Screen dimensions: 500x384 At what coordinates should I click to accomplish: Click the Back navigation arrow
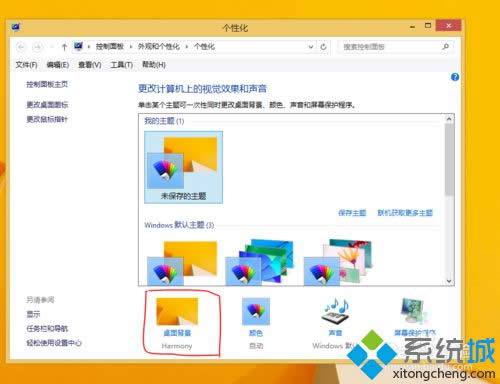(x=21, y=47)
